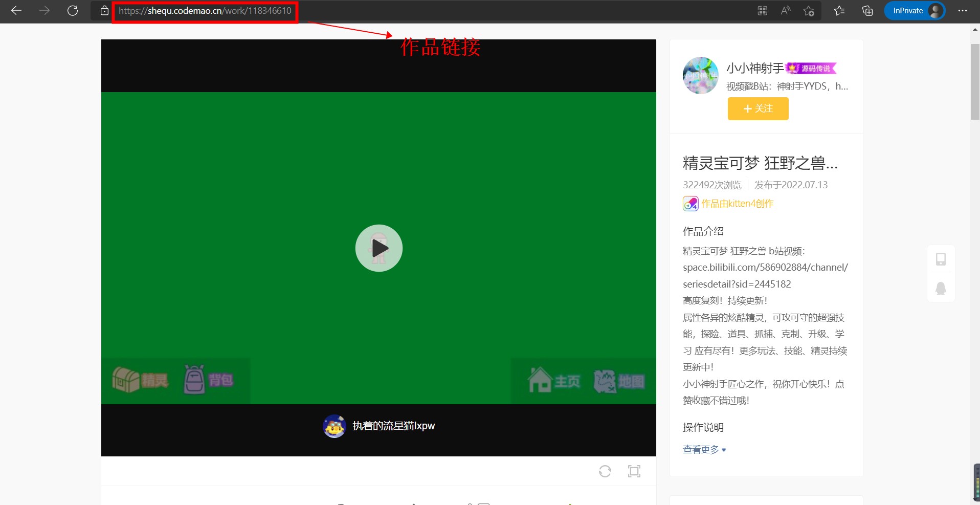Click the kitten4 editor icon
The width and height of the screenshot is (980, 505).
[691, 204]
